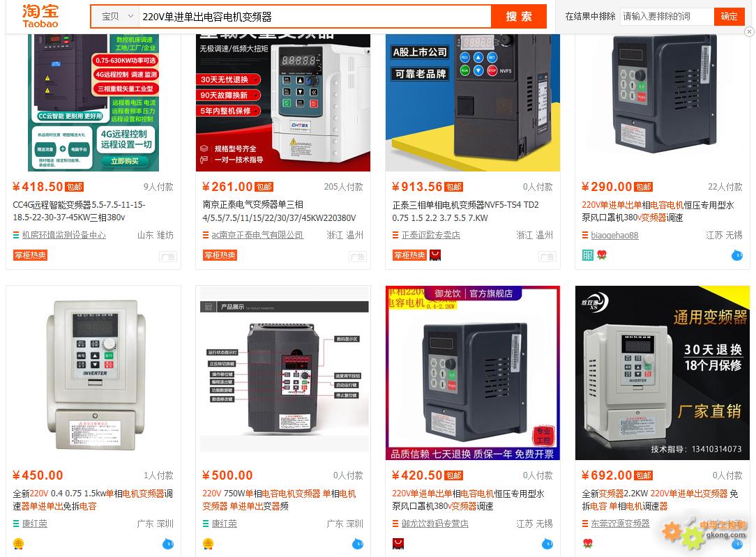Click the exclude-words input field
This screenshot has width=756, height=557.
pyautogui.click(x=666, y=17)
